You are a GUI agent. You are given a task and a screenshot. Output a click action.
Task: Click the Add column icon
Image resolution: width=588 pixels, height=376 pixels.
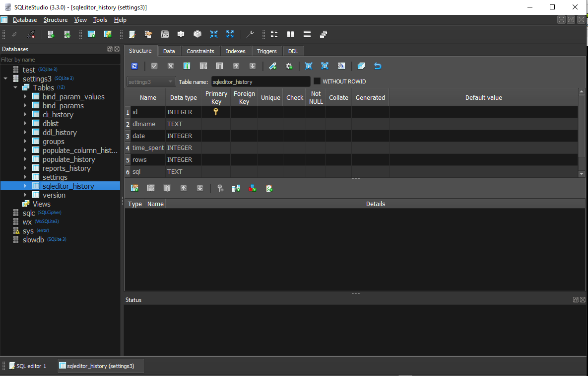[x=187, y=66]
